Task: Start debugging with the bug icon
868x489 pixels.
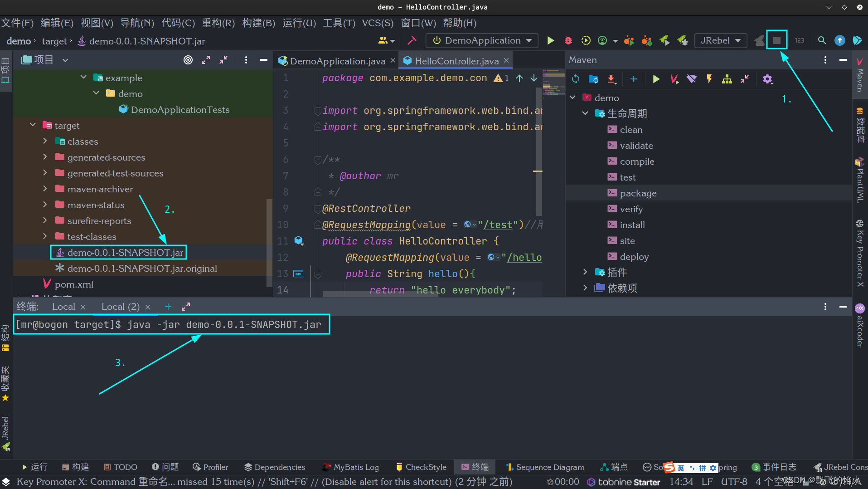Action: click(568, 41)
